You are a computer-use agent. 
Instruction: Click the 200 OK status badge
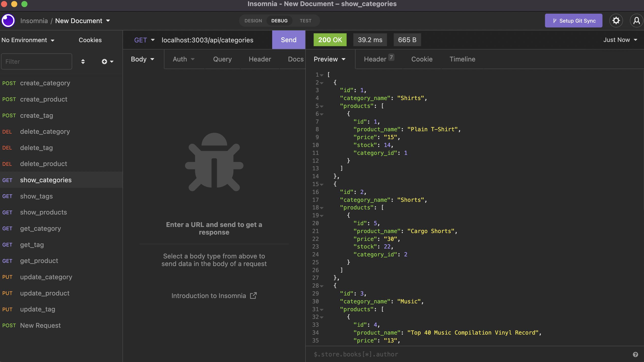tap(330, 40)
